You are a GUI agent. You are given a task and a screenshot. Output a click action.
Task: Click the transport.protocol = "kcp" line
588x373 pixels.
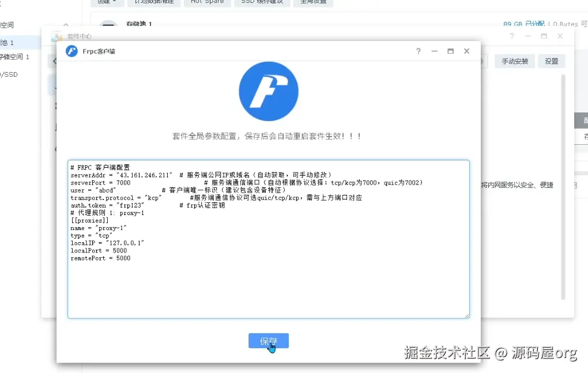(x=216, y=198)
